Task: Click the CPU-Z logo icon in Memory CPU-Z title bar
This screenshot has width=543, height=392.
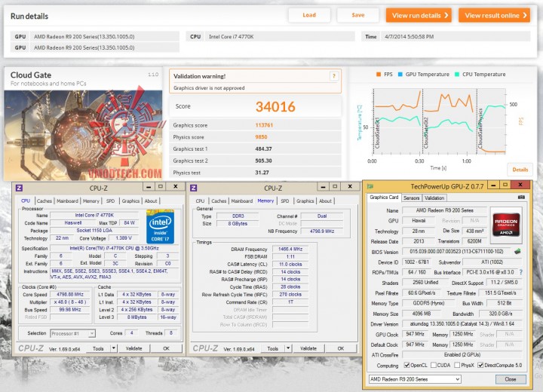Action: (x=194, y=188)
